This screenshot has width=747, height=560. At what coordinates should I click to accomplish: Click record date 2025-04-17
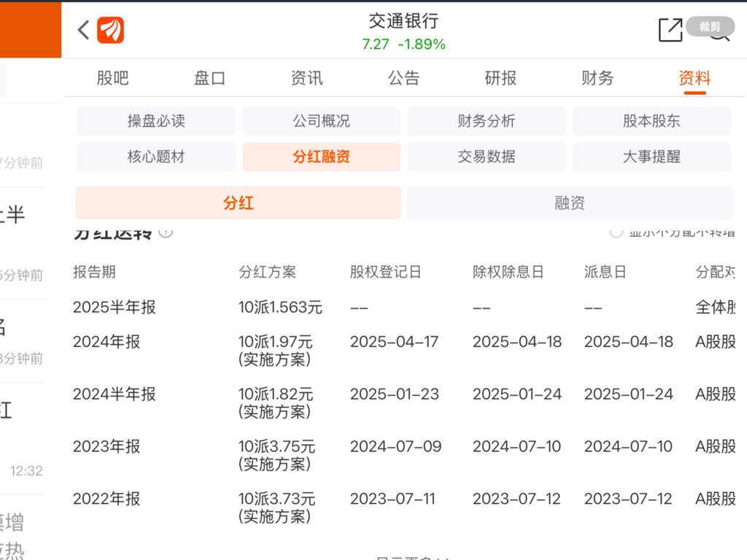394,342
